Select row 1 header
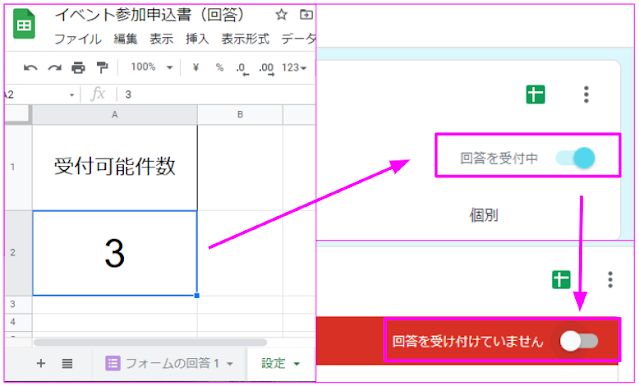 (x=18, y=167)
